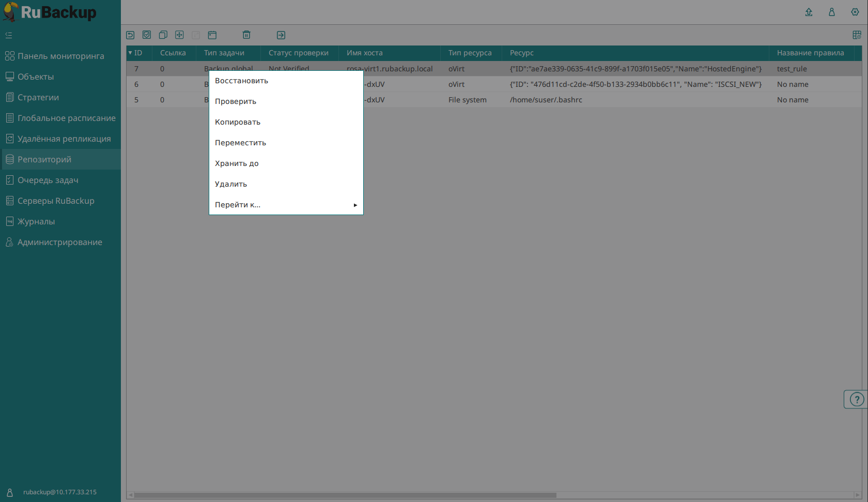868x502 pixels.
Task: Open the table column settings icon
Action: pyautogui.click(x=857, y=35)
